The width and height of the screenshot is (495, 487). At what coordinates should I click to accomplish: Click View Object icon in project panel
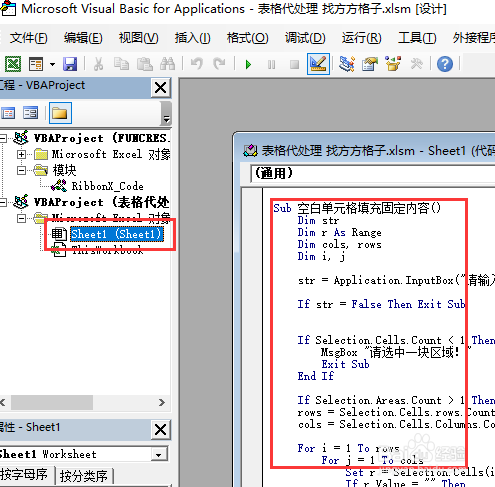coord(30,113)
